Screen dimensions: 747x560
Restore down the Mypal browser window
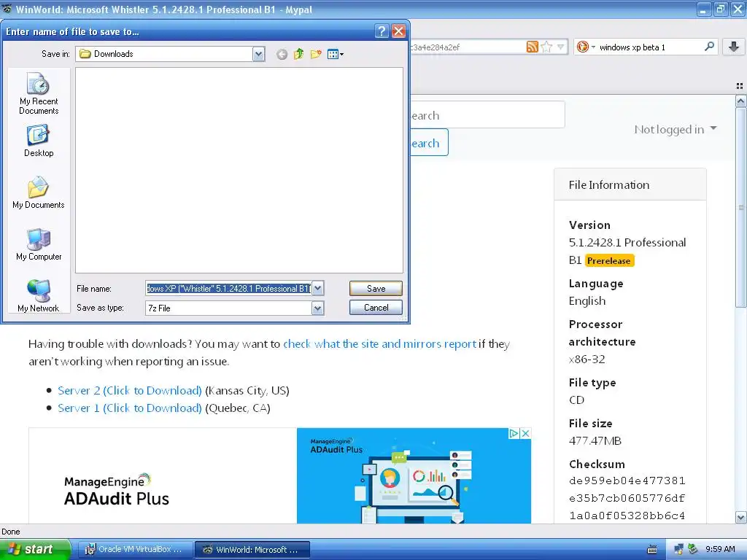tap(721, 9)
